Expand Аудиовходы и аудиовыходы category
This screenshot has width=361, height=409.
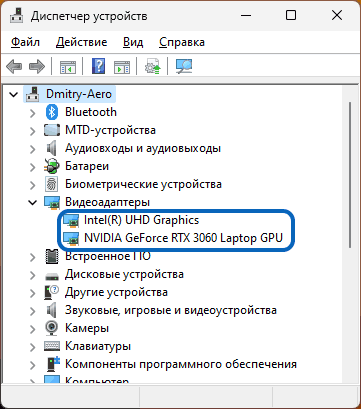click(33, 149)
